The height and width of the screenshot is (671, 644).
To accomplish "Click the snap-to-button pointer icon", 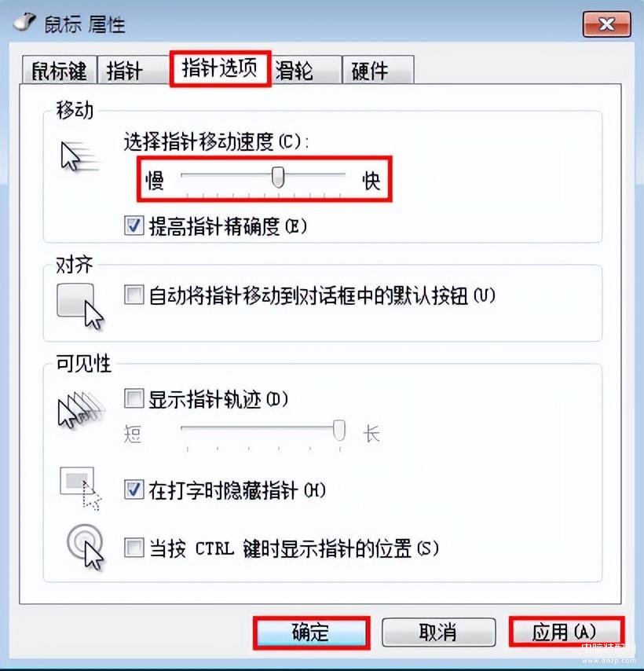I will [x=80, y=306].
